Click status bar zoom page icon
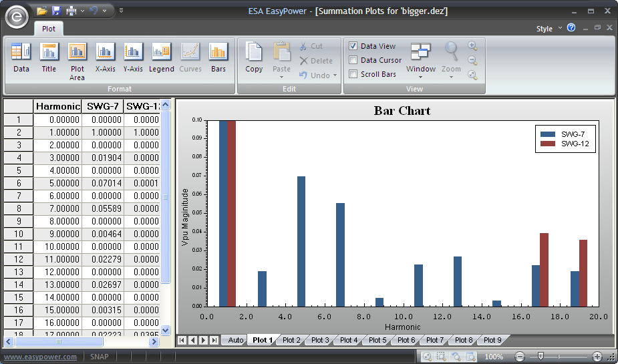This screenshot has width=618, height=364. click(470, 357)
